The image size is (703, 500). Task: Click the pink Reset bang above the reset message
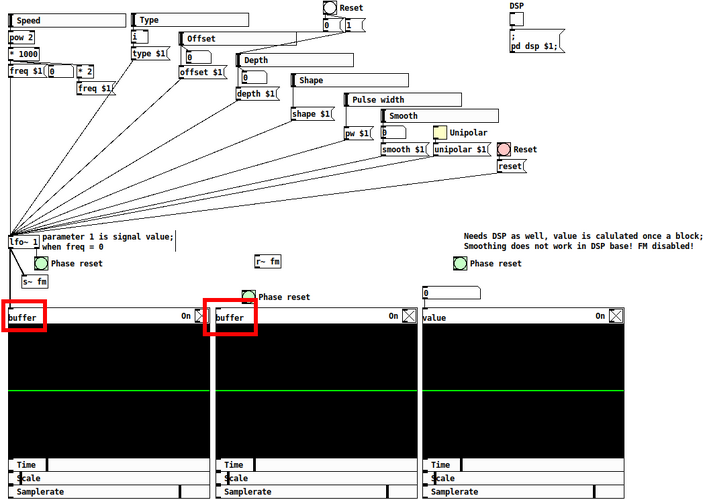[x=503, y=149]
